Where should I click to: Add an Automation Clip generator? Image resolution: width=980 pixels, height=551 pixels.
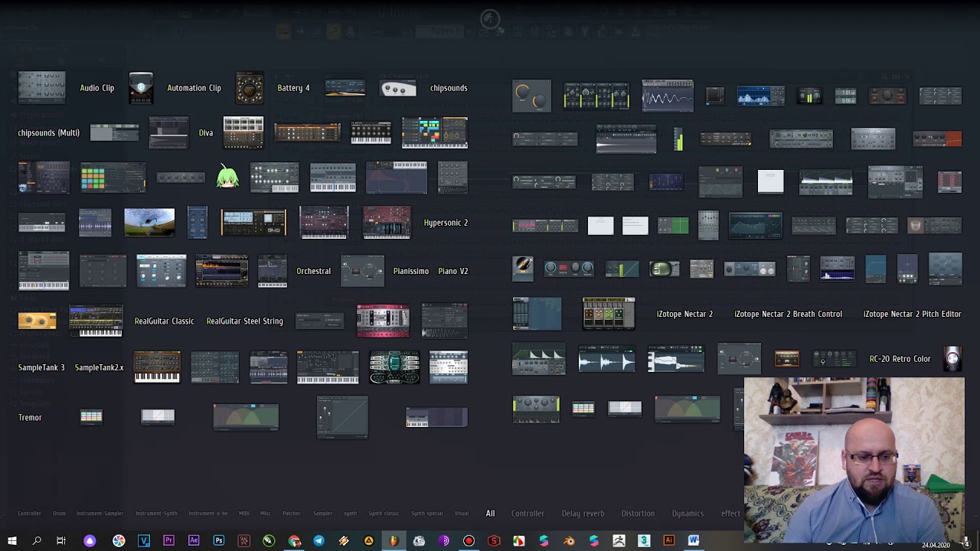pos(194,88)
